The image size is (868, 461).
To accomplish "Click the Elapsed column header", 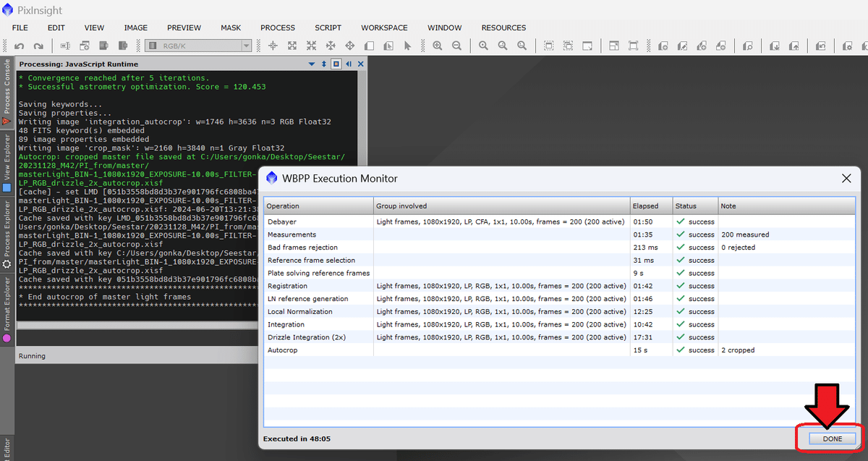I will (x=651, y=206).
